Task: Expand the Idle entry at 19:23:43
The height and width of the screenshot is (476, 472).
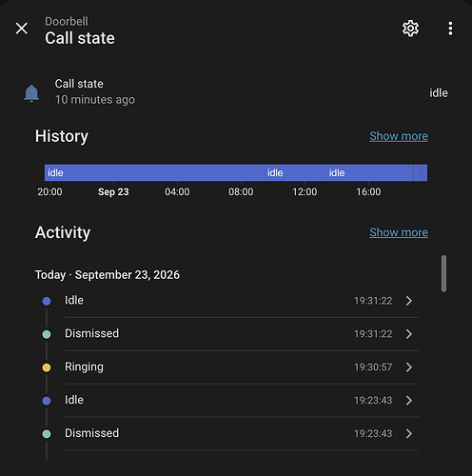Action: tap(409, 401)
